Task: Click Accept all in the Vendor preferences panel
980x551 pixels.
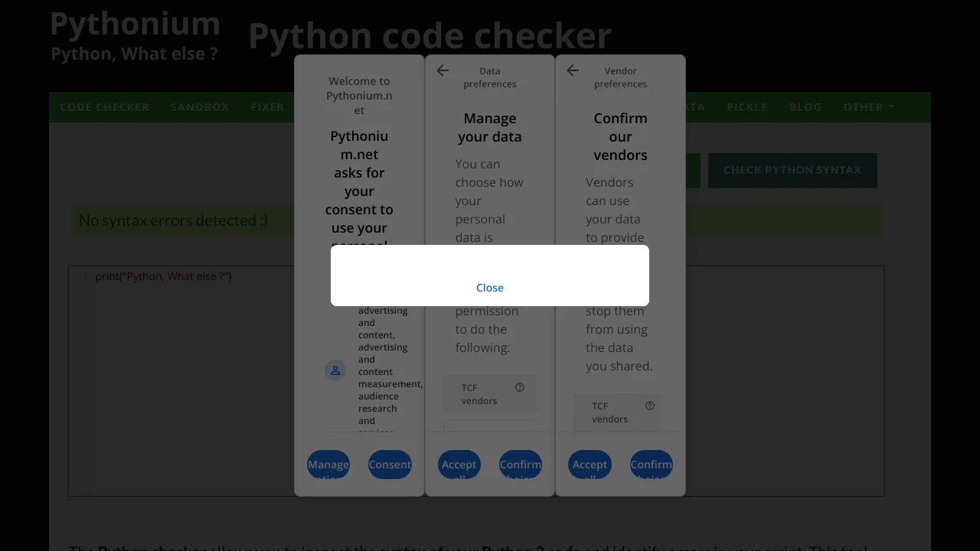Action: (590, 465)
